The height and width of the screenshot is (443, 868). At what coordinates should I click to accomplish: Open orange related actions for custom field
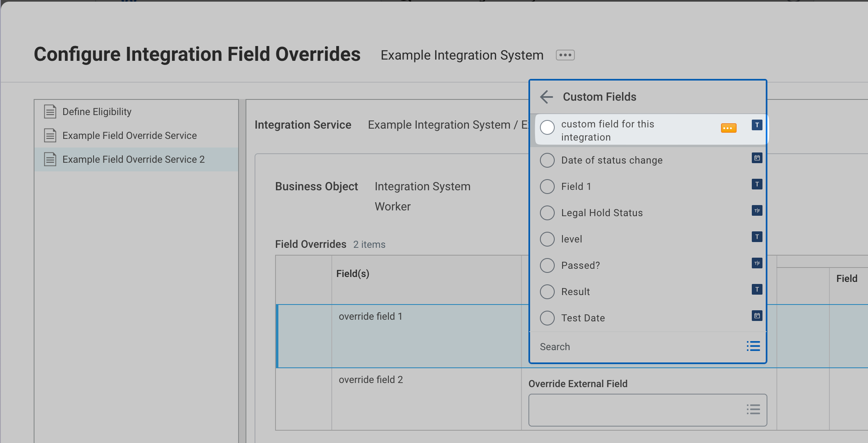pos(728,128)
